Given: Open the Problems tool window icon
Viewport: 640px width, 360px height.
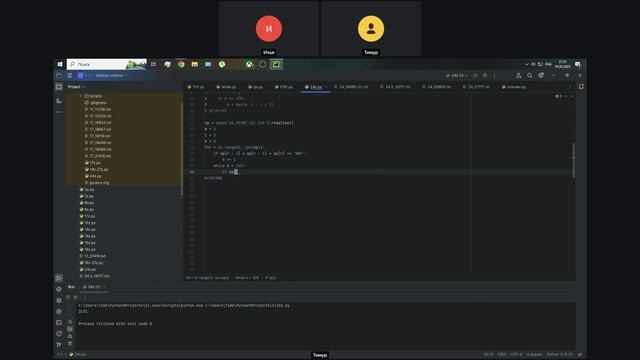Looking at the screenshot, I should (x=59, y=333).
